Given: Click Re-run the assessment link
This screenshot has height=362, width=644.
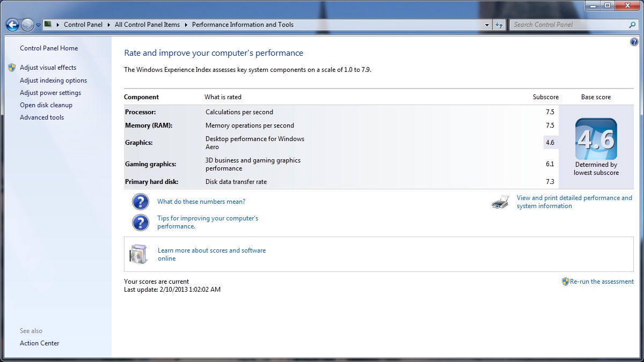Looking at the screenshot, I should pos(602,282).
